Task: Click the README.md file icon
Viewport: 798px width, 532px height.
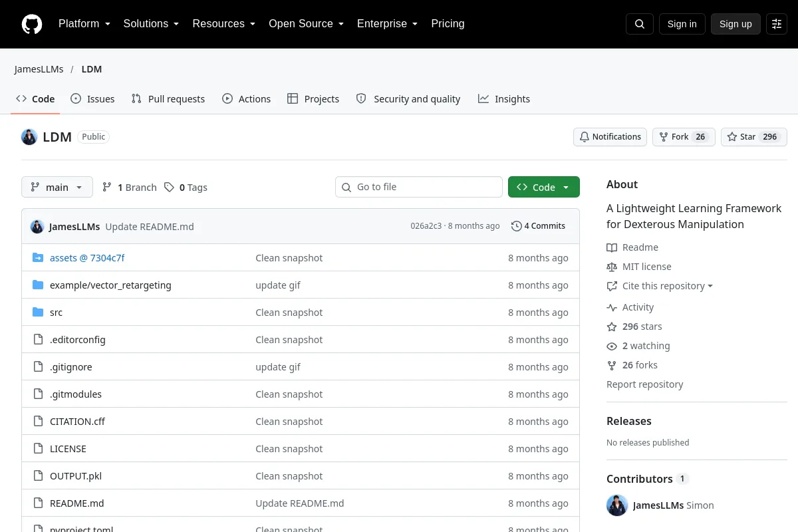Action: (x=38, y=503)
